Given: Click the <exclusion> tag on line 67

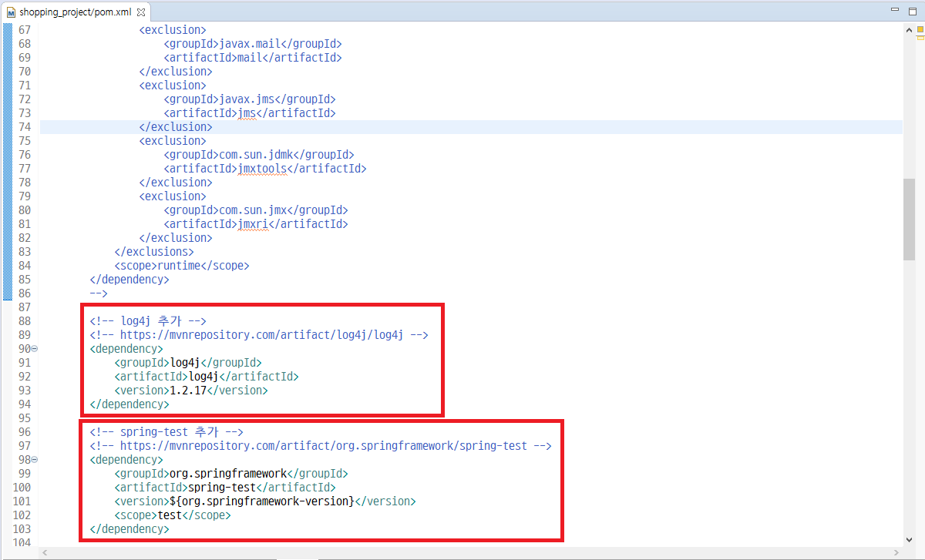Looking at the screenshot, I should tap(173, 30).
